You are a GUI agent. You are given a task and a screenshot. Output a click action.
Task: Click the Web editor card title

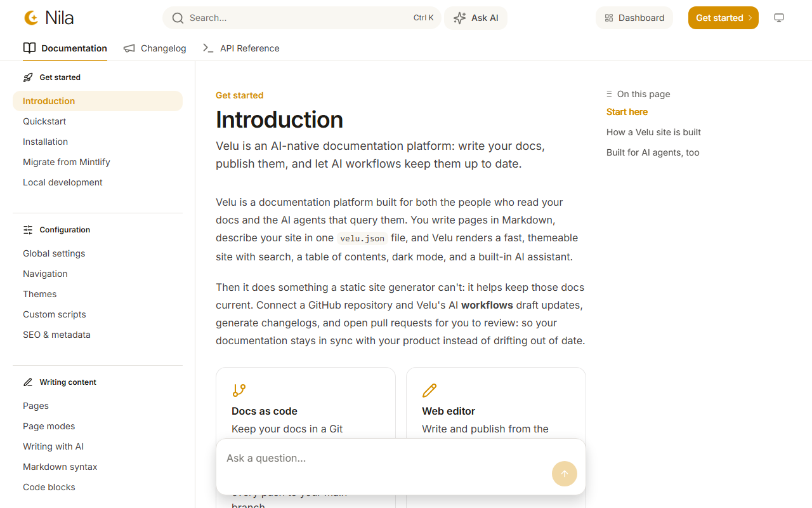tap(449, 411)
